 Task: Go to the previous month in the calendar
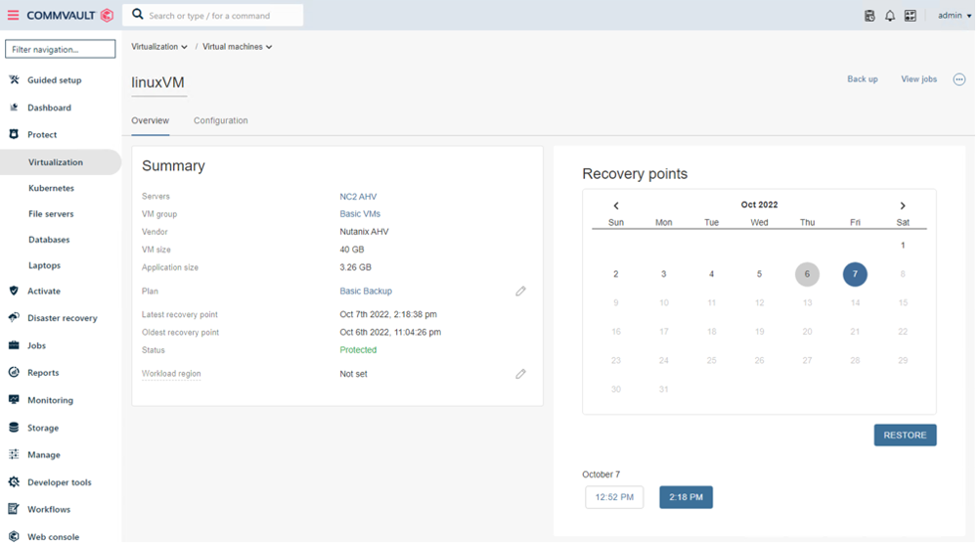[616, 205]
